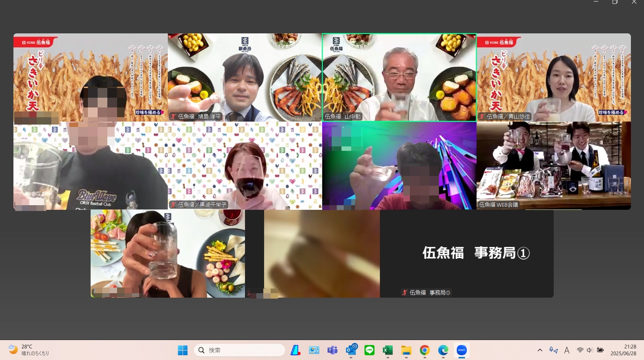
Task: Select the video tile with the purple neon virtual background
Action: point(399,166)
